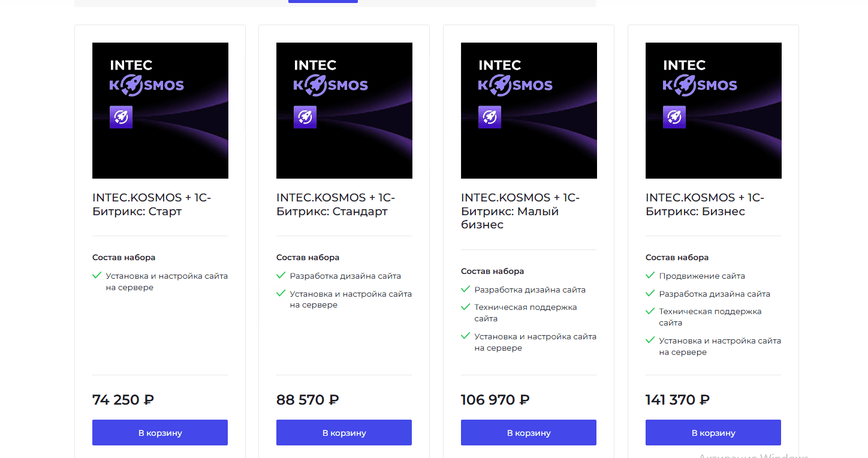Add the Старт package to cart
Screen dimensions: 868x458
point(160,433)
